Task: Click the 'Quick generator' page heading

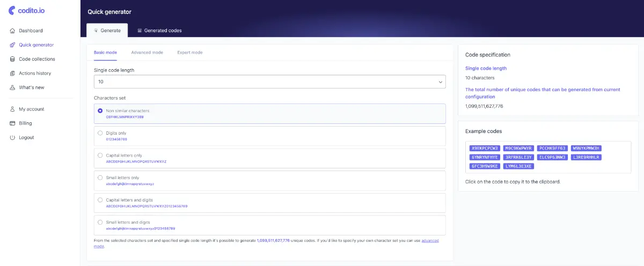Action: click(x=109, y=12)
